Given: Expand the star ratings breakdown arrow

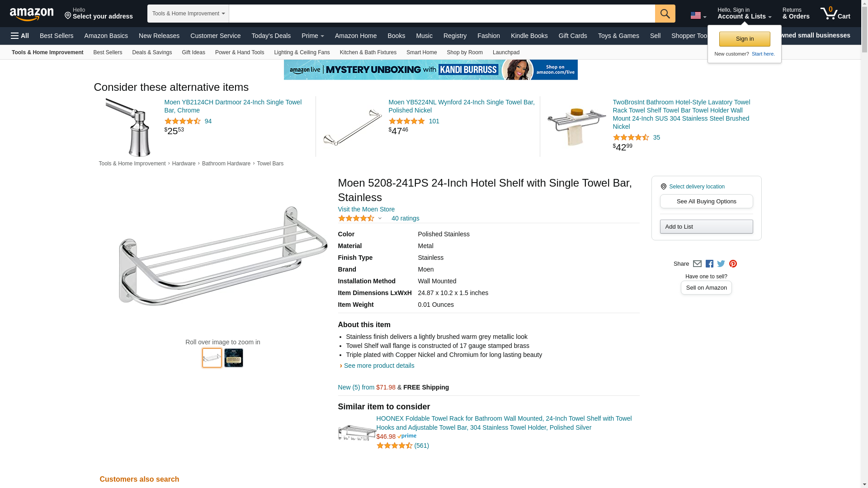Looking at the screenshot, I should (380, 219).
